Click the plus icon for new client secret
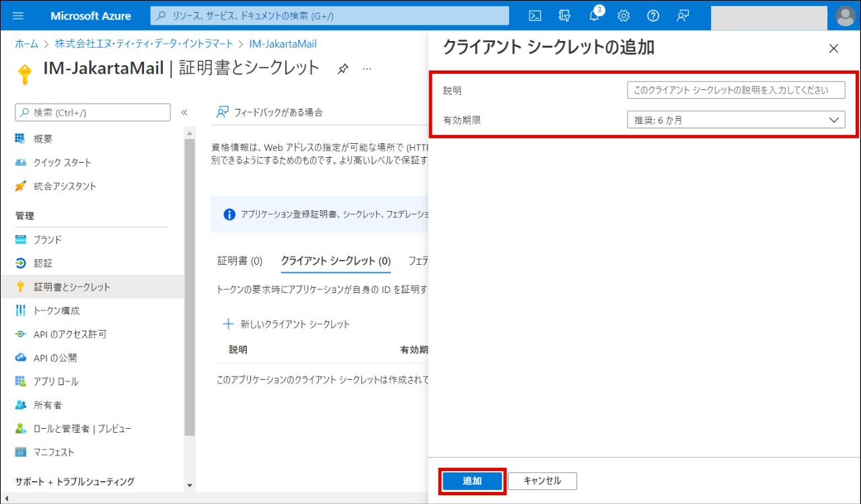The image size is (861, 504). tap(229, 324)
